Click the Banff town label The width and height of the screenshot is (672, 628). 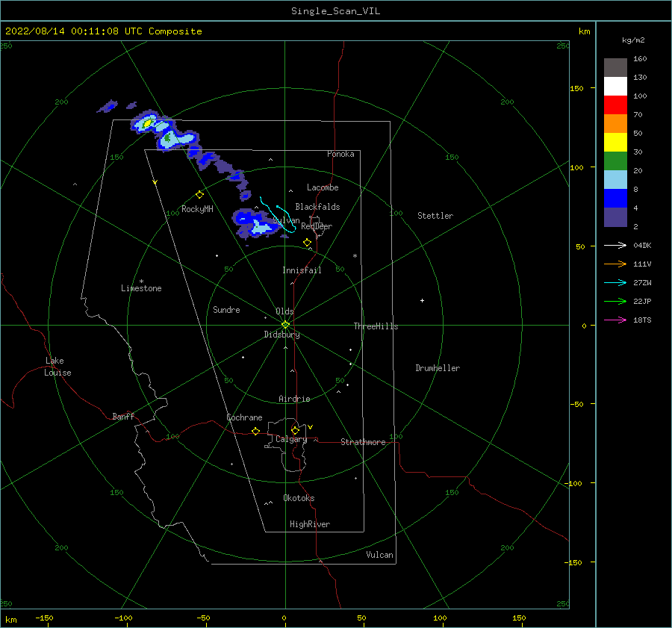123,416
